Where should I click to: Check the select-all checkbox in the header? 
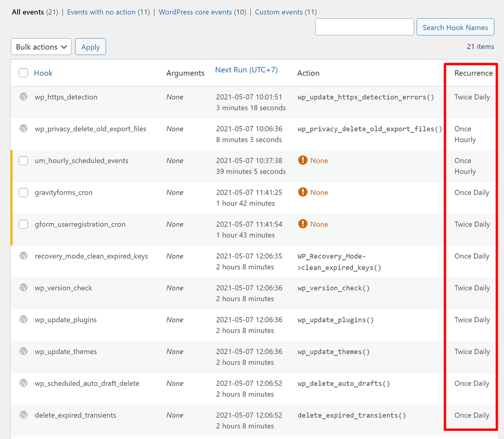click(x=23, y=72)
